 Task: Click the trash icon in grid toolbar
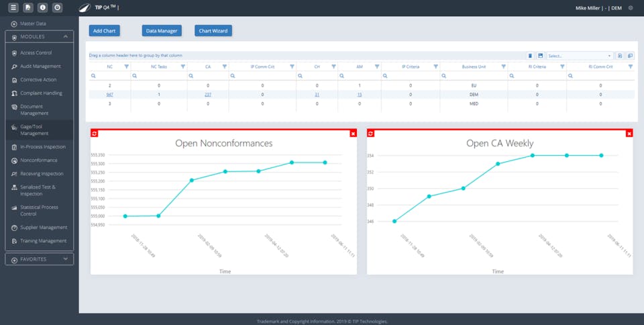pos(530,56)
